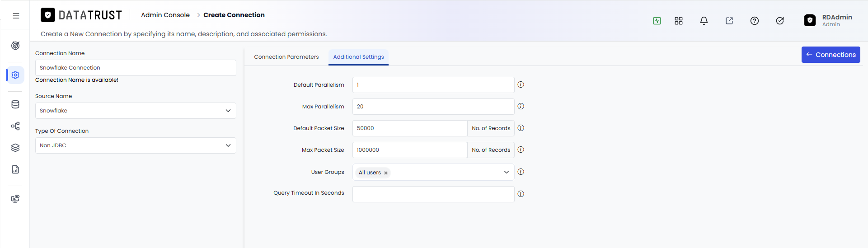Click the Query Timeout In Seconds field
This screenshot has height=248, width=868.
pos(433,194)
